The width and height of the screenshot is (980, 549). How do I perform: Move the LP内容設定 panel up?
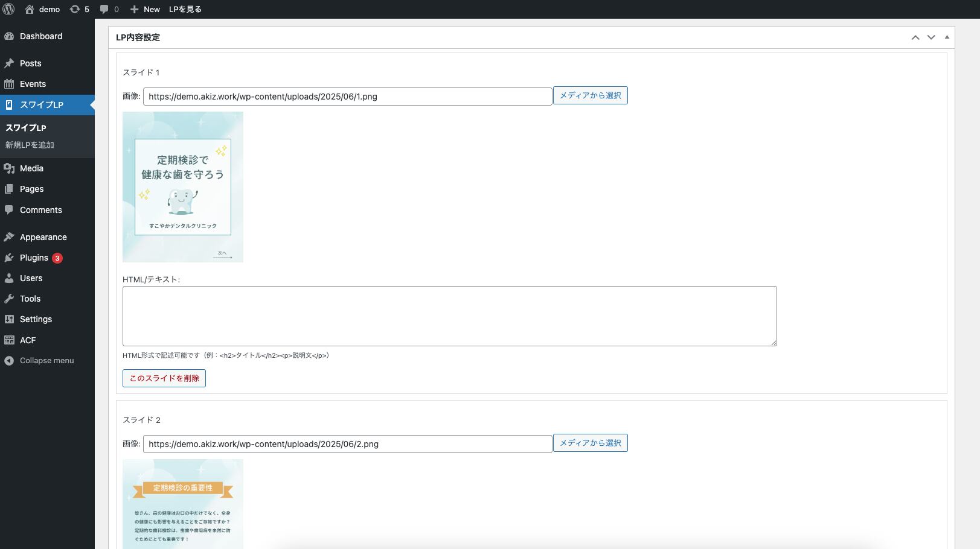[x=915, y=37]
